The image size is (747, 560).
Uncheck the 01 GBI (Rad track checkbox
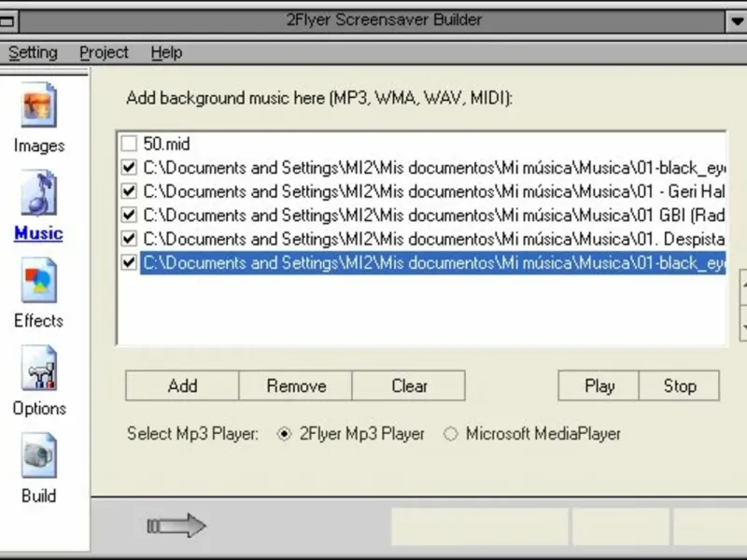tap(129, 215)
